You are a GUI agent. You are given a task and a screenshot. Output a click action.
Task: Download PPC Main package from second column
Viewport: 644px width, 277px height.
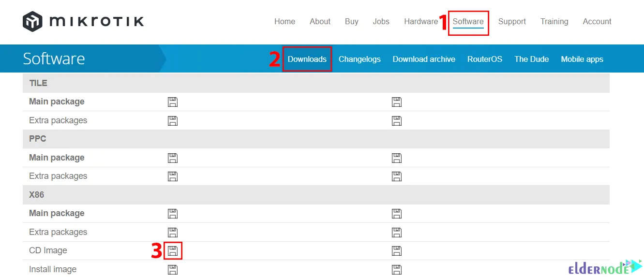coord(397,158)
